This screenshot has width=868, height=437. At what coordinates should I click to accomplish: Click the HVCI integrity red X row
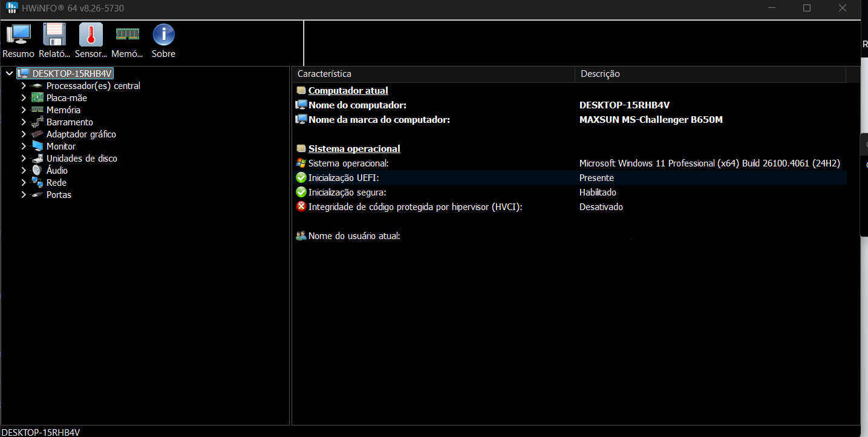point(415,207)
